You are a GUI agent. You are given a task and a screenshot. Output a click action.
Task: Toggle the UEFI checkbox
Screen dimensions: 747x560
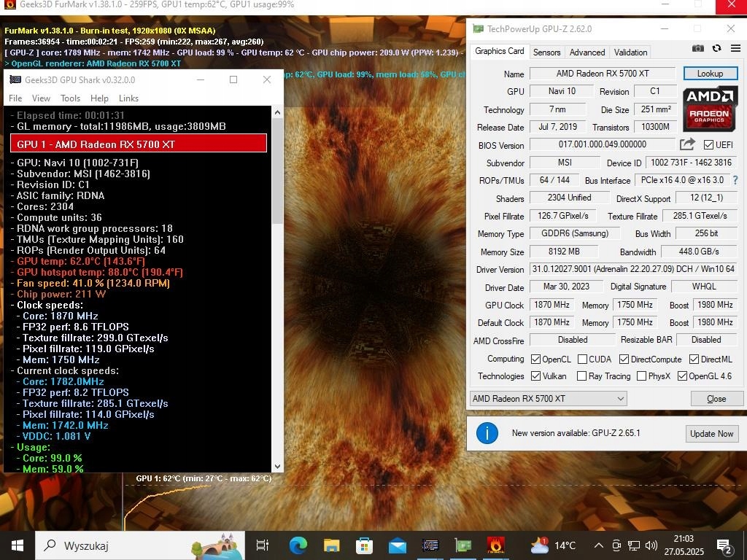708,145
